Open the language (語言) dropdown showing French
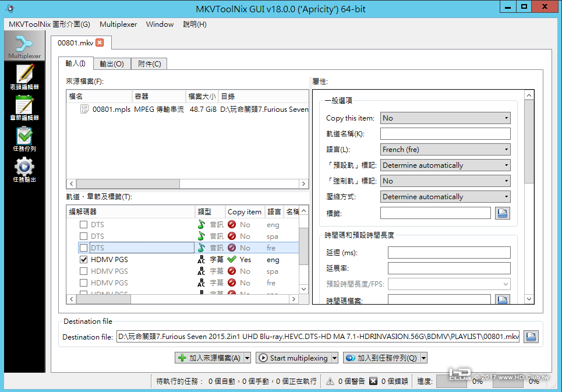562x392 pixels. pos(445,150)
